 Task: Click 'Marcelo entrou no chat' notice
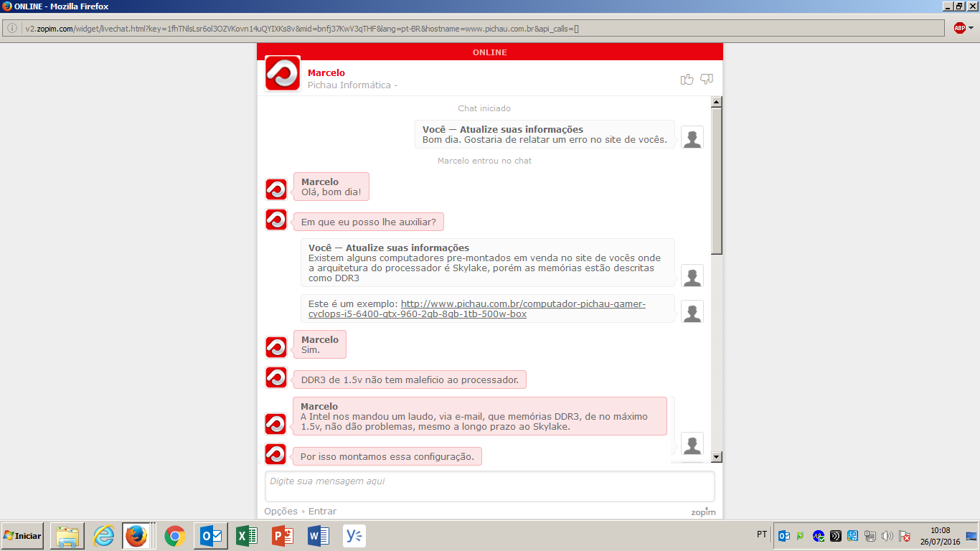pos(485,161)
